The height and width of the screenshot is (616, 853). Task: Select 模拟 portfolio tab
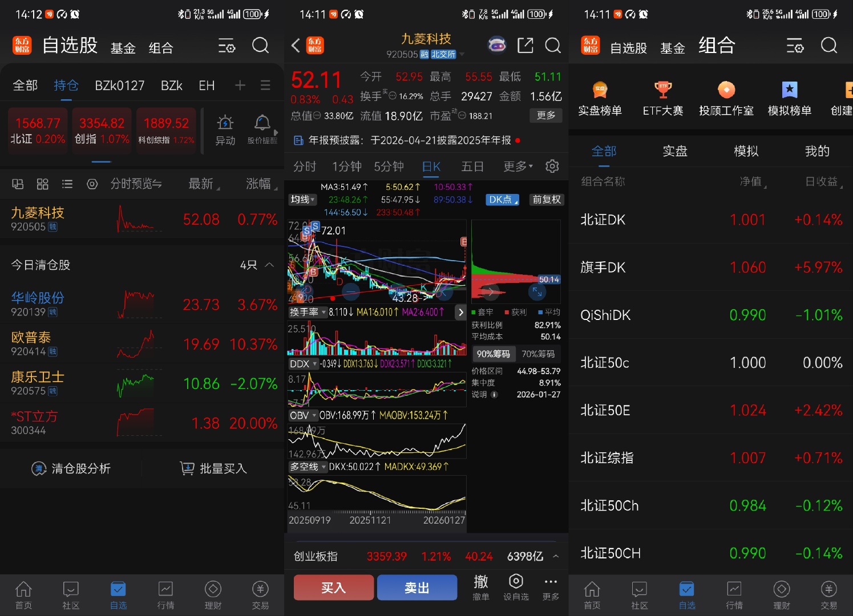746,151
